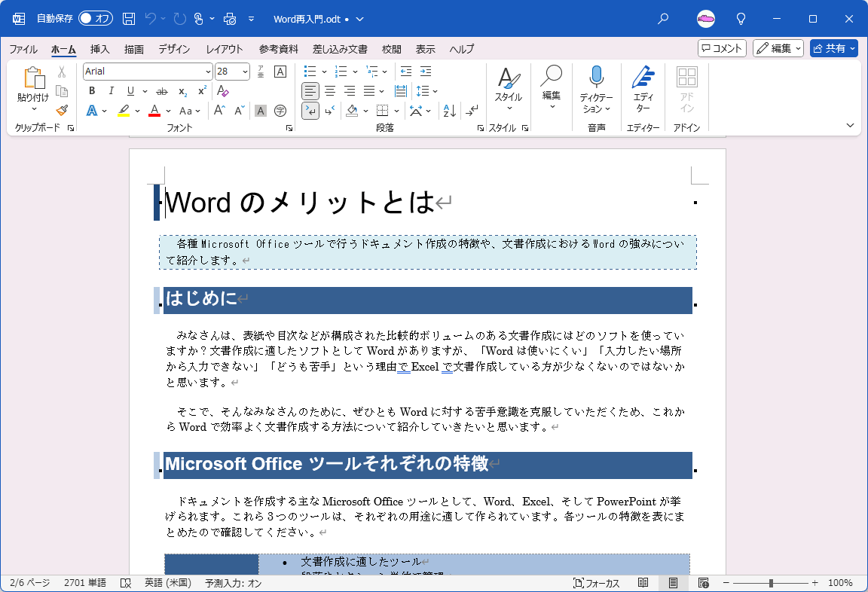Click the Copy icon in the clipboard group

(x=62, y=90)
